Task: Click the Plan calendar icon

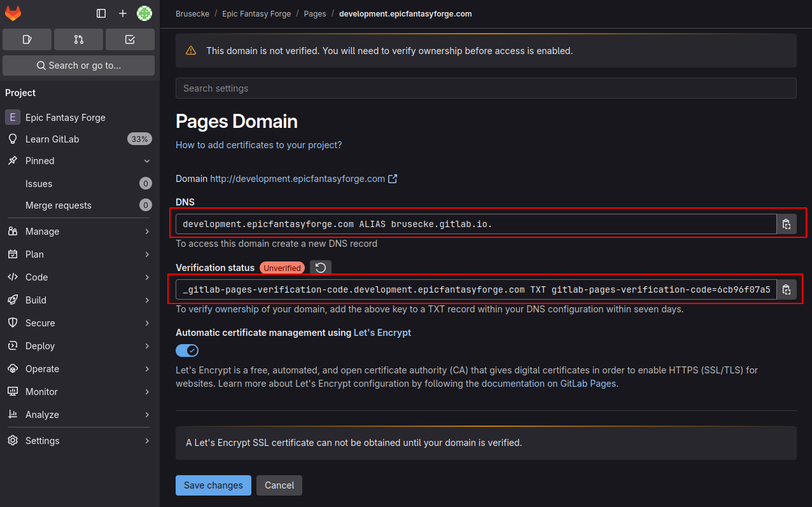Action: pos(13,254)
